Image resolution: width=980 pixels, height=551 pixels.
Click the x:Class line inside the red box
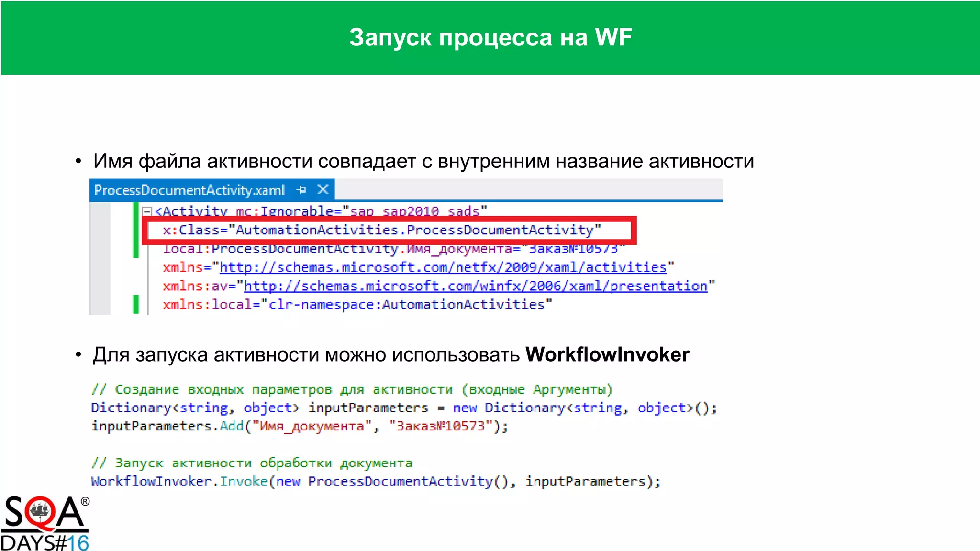(x=381, y=230)
